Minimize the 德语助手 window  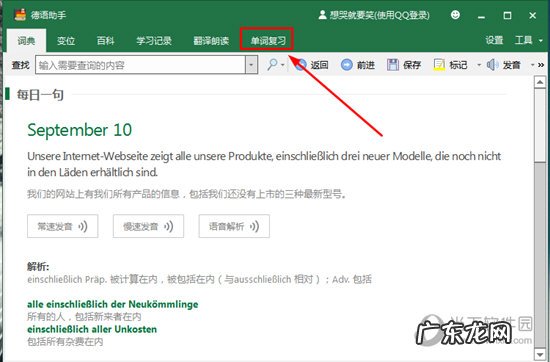coord(481,16)
